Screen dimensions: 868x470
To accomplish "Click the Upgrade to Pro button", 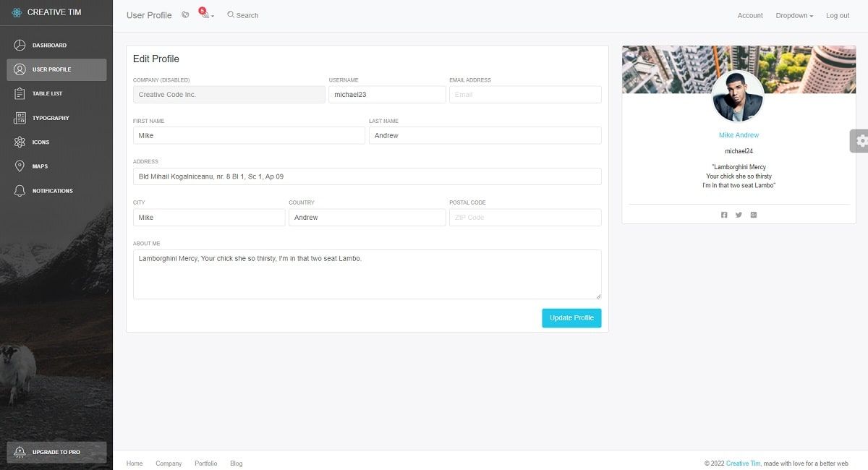I will tap(56, 452).
